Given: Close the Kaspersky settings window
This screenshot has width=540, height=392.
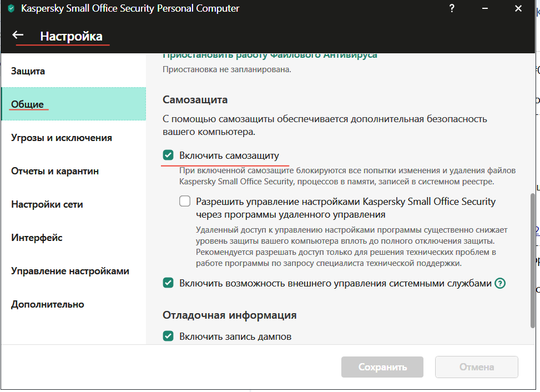Looking at the screenshot, I should [518, 8].
